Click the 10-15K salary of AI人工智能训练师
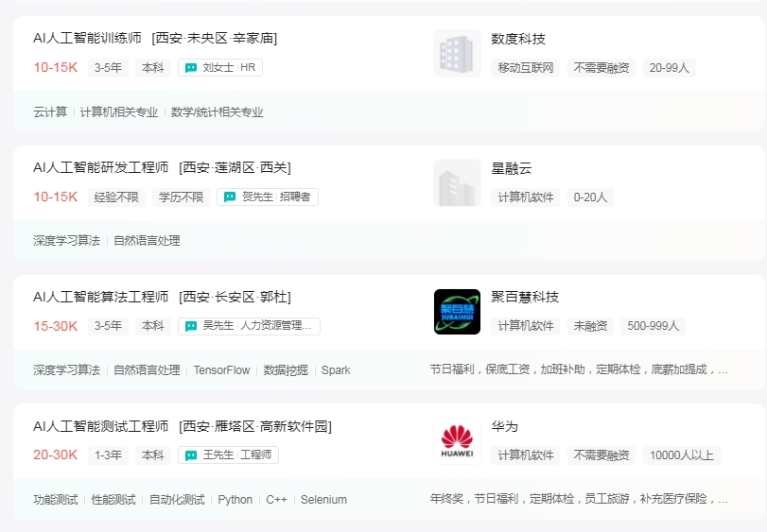Viewport: 767px width, 532px height. tap(55, 67)
